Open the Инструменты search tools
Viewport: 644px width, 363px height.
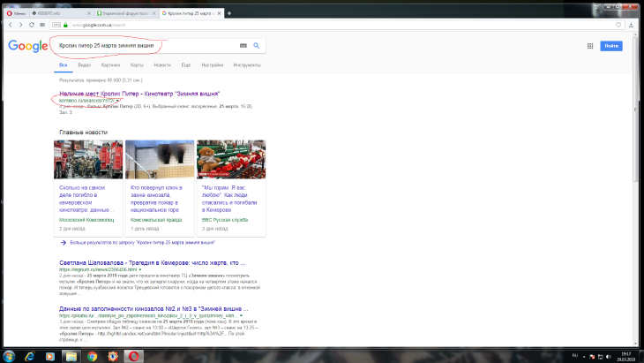coord(247,65)
